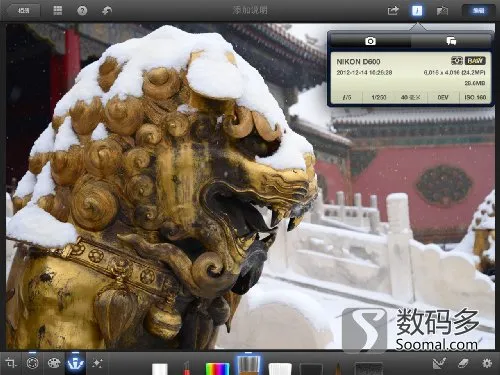
Task: Open the help question-mark icon
Action: click(x=82, y=11)
